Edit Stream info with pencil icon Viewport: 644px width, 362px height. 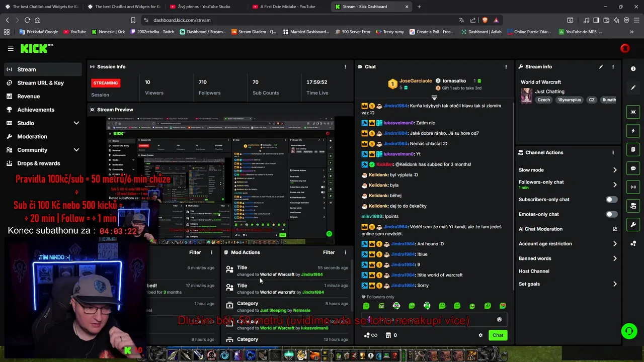pyautogui.click(x=601, y=66)
